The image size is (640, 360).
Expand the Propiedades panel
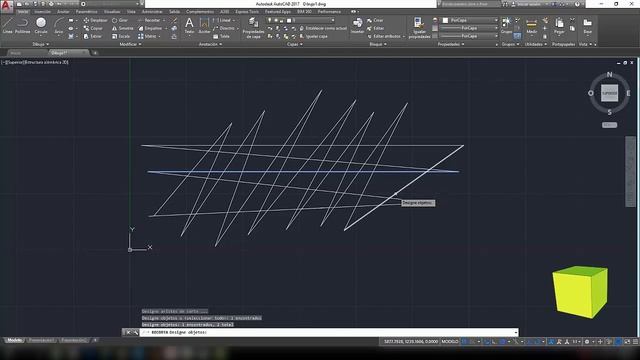point(451,44)
